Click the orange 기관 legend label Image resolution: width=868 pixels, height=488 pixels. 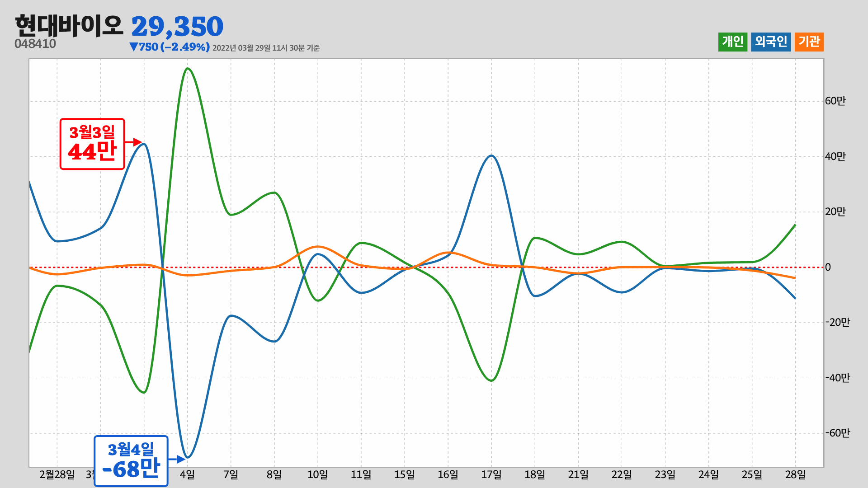pos(809,42)
